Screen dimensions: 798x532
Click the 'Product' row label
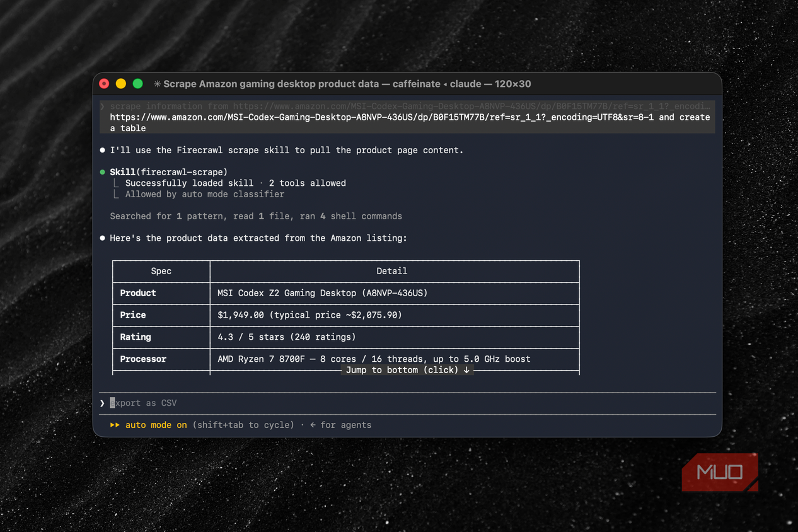(x=137, y=293)
